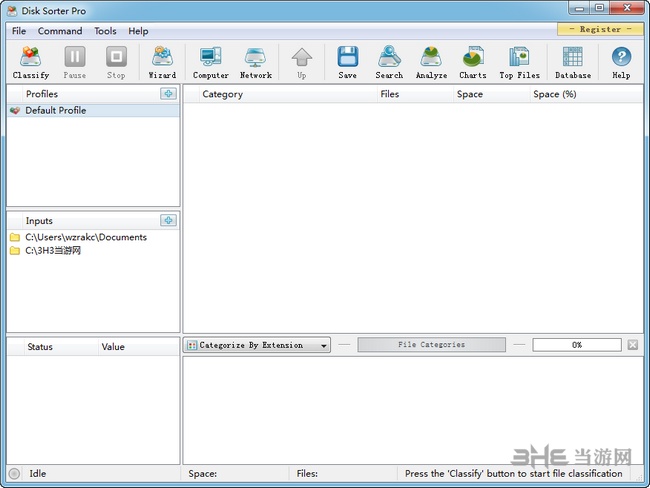Click the Disk Sorter Pro title icon

(12, 11)
